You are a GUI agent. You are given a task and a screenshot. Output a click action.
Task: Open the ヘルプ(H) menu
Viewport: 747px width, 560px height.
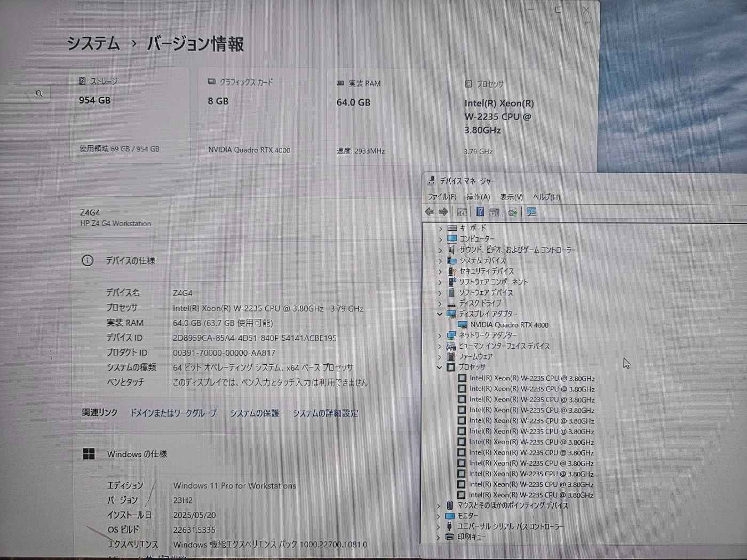(x=546, y=197)
